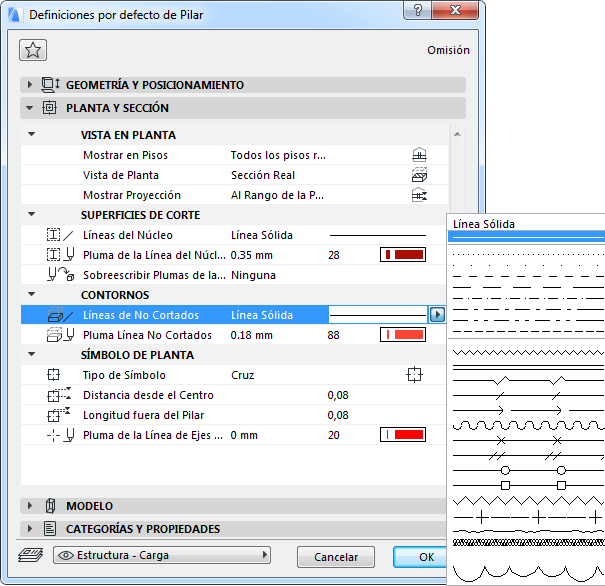Click the OK button
The width and height of the screenshot is (605, 586).
pos(420,557)
